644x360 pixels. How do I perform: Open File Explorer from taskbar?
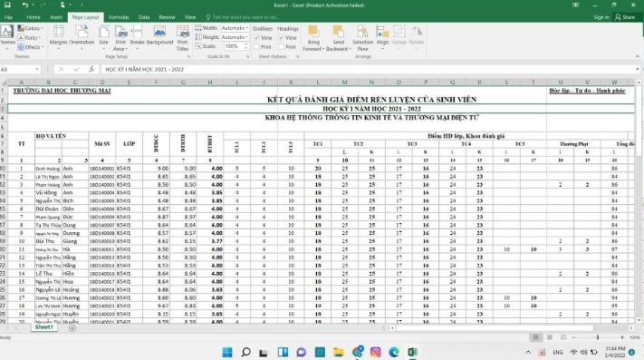[x=339, y=352]
